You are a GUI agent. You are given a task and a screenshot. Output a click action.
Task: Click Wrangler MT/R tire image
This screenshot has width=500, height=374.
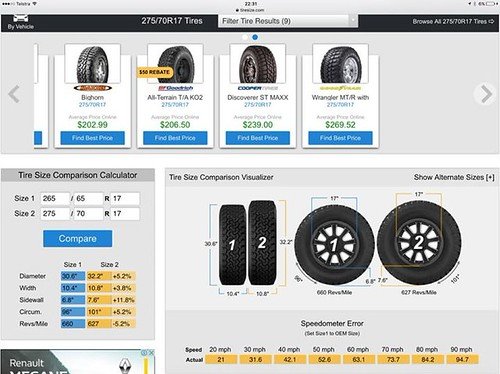pos(340,64)
